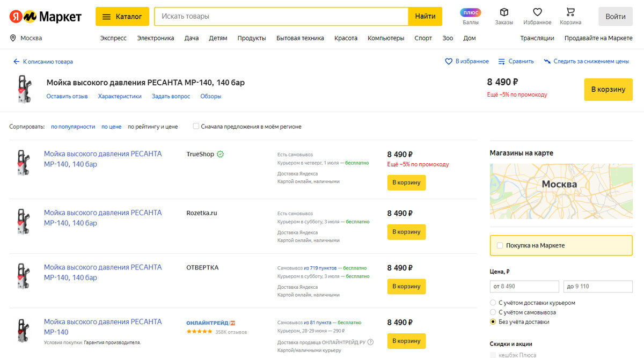The width and height of the screenshot is (644, 358).
Task: Open the Продукты category
Action: tap(252, 38)
